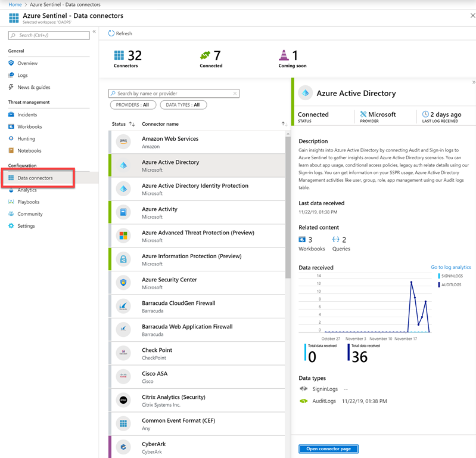Click the Refresh icon in the toolbar
Screen dimensions: 476x458
[111, 33]
